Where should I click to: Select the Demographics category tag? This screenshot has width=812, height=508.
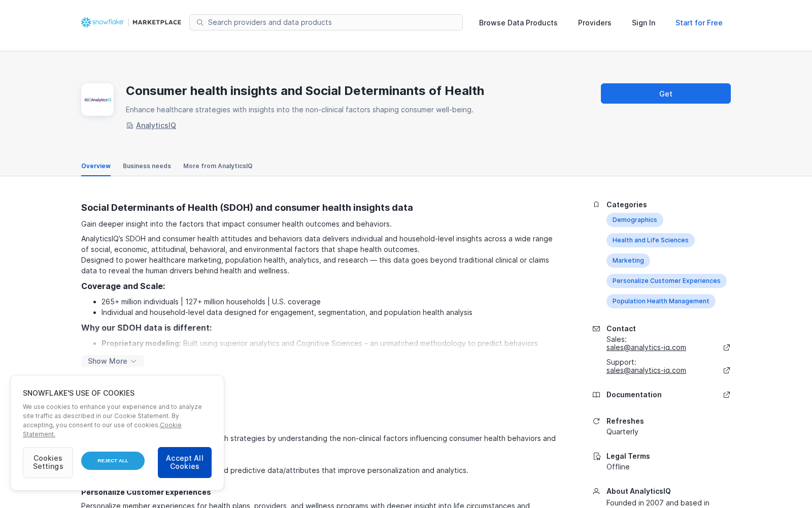tap(635, 220)
